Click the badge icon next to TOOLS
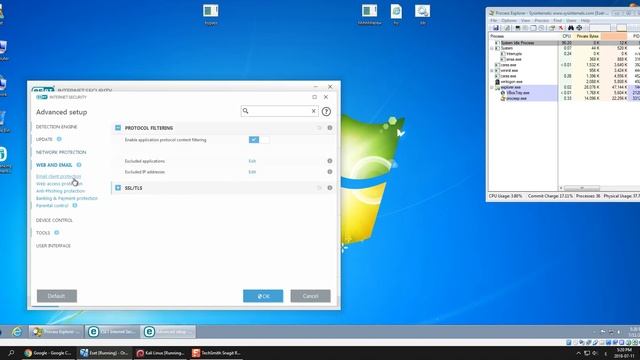The width and height of the screenshot is (640, 360). pyautogui.click(x=56, y=233)
